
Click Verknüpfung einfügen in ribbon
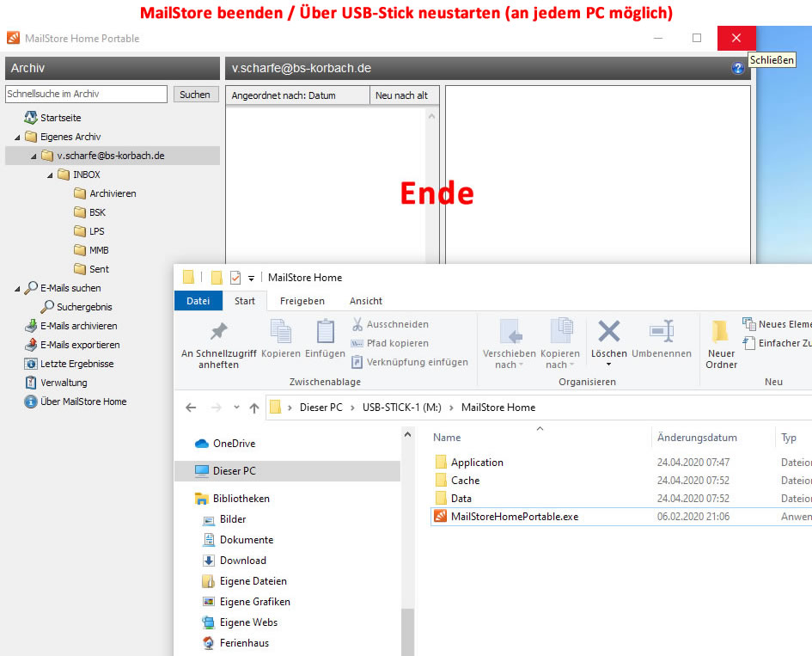pos(410,362)
